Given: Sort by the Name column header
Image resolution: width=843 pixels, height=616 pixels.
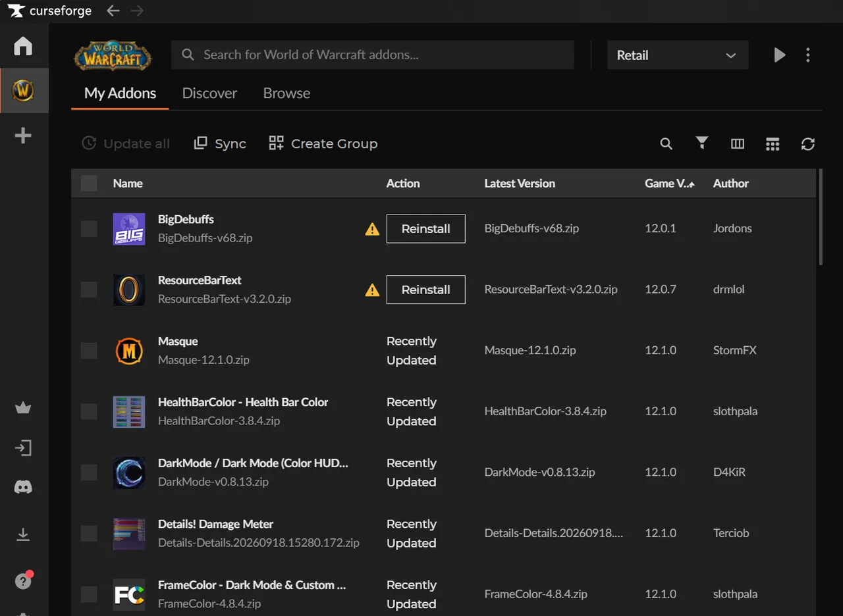Looking at the screenshot, I should pyautogui.click(x=128, y=184).
